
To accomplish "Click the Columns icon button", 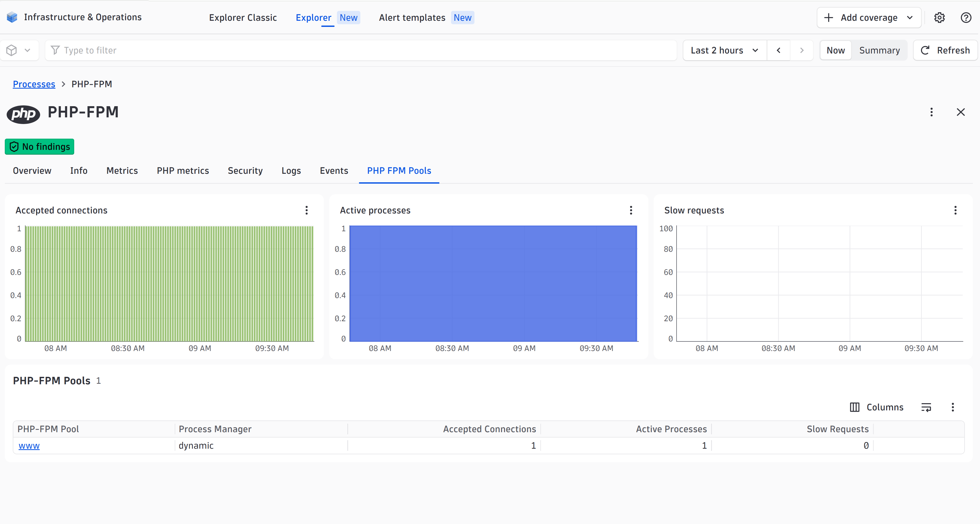I will (877, 407).
